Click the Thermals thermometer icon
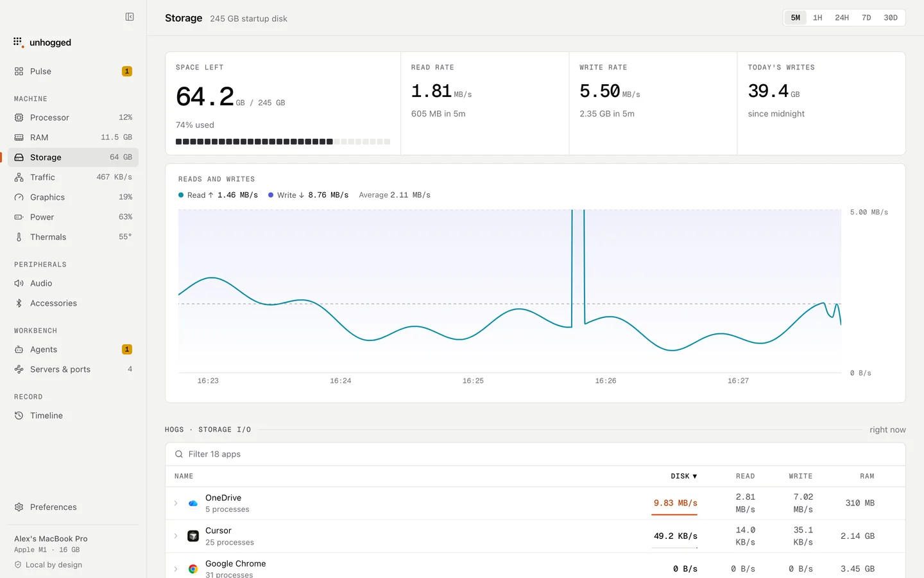Screen dimensions: 924x578 click(19, 237)
